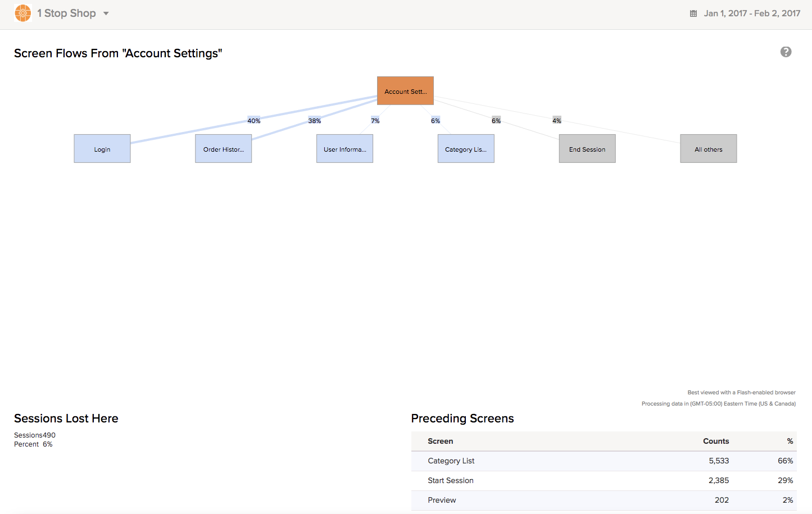Click the orange 1 Stop Shop logo icon
The height and width of the screenshot is (514, 812).
click(x=23, y=13)
